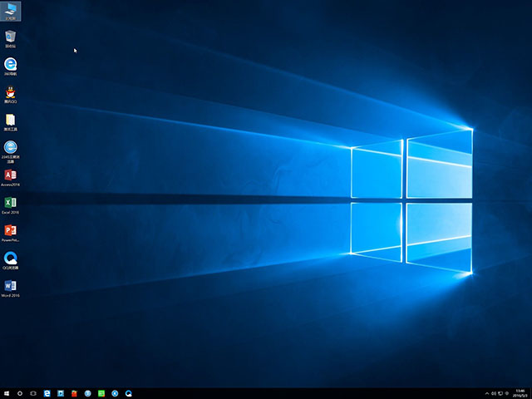The image size is (532, 399).
Task: Open the taskbar clock and date
Action: 520,392
